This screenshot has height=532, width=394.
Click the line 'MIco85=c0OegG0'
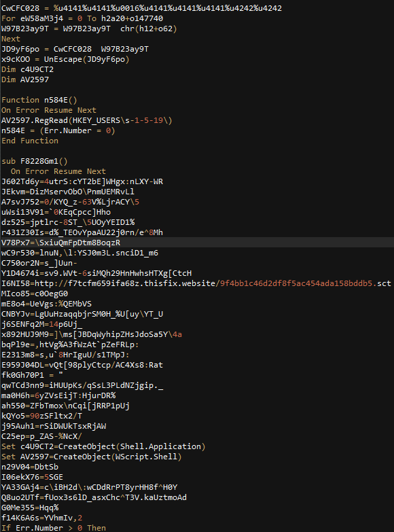tap(35, 294)
